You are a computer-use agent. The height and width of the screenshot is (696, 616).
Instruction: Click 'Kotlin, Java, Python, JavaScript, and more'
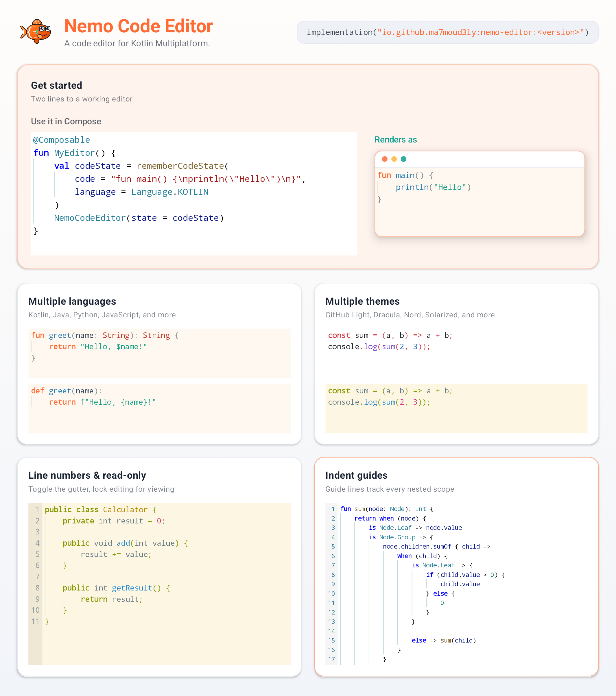(x=102, y=315)
